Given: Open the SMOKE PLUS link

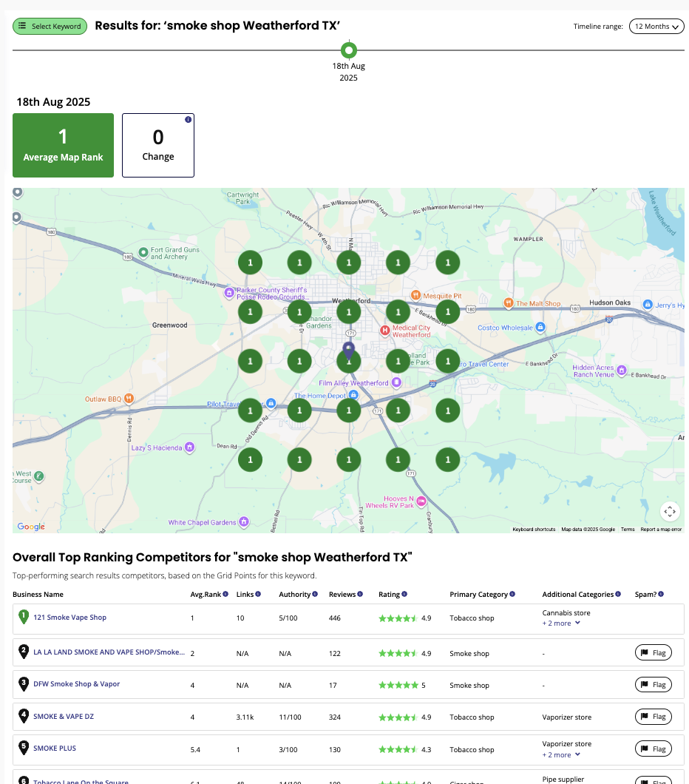Looking at the screenshot, I should 55,748.
